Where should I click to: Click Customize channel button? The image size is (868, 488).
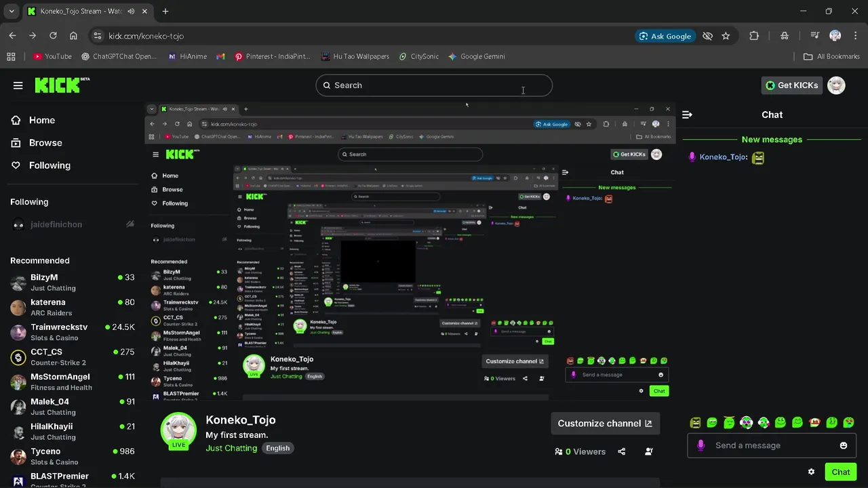(x=605, y=424)
